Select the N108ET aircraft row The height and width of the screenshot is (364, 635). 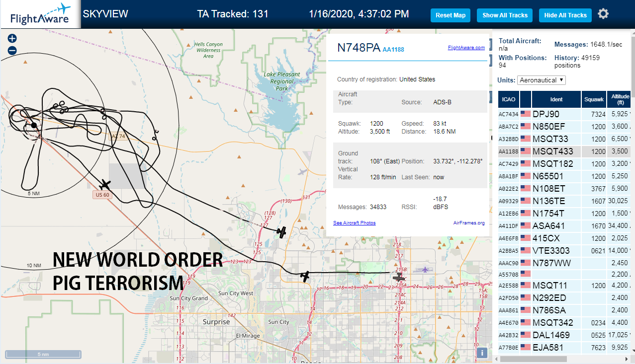click(565, 188)
